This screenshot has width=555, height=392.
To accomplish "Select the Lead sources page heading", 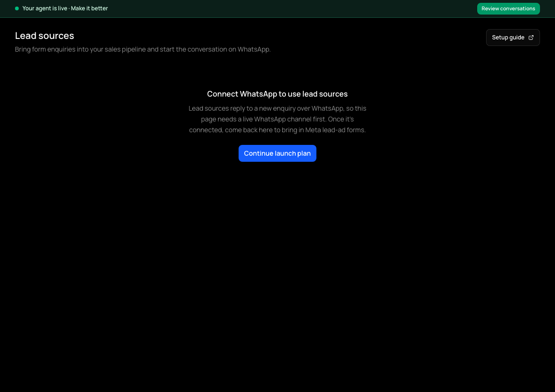I will pos(45,36).
